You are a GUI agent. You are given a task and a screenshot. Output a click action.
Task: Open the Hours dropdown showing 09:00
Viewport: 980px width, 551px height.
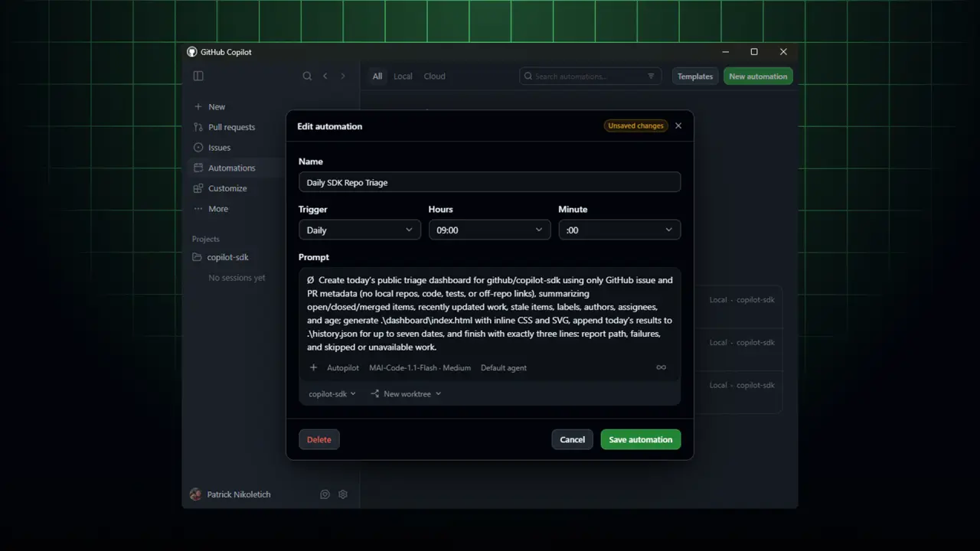[x=489, y=230]
